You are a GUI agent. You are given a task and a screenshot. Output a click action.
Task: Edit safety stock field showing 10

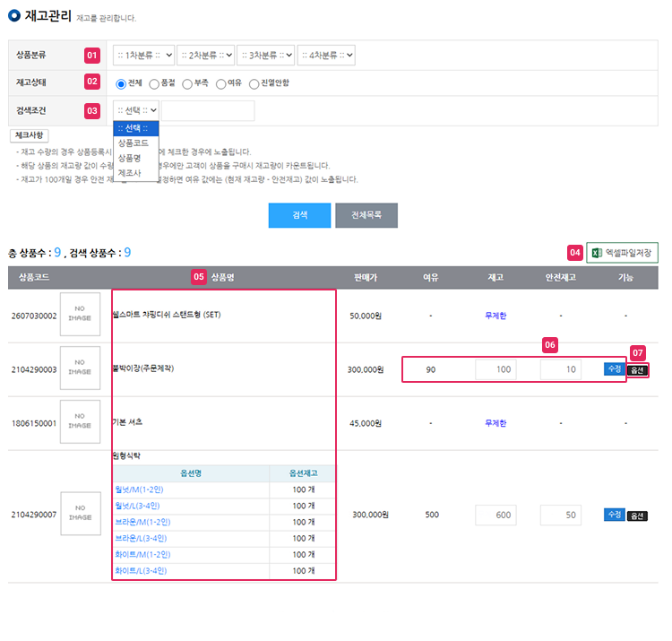click(x=561, y=369)
